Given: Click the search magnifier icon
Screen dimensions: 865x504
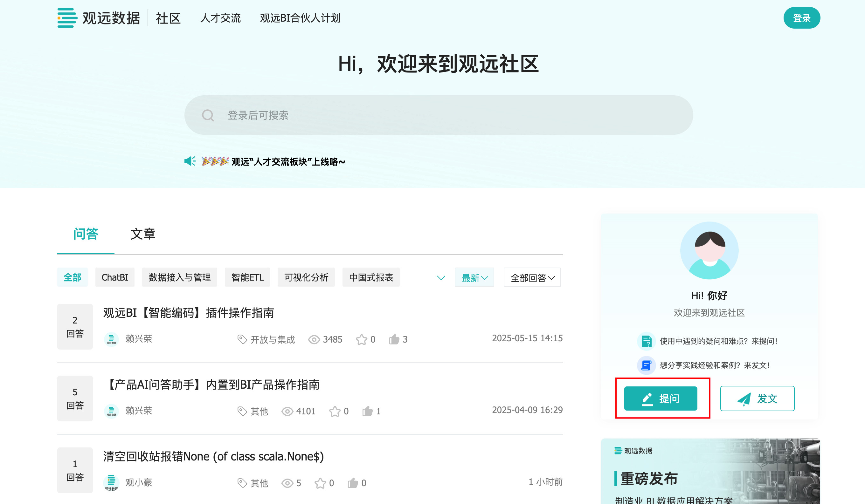Looking at the screenshot, I should pyautogui.click(x=208, y=115).
